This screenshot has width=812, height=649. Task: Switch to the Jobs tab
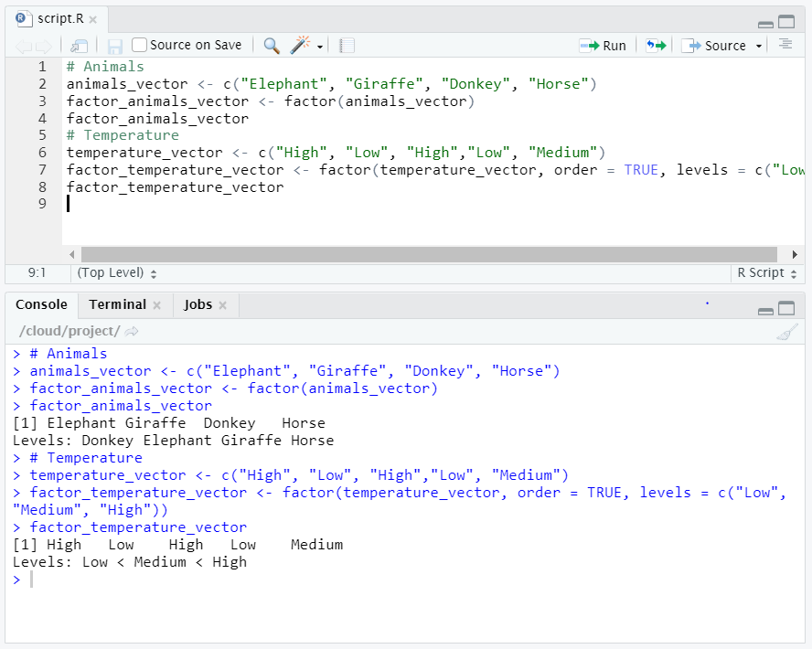coord(198,304)
